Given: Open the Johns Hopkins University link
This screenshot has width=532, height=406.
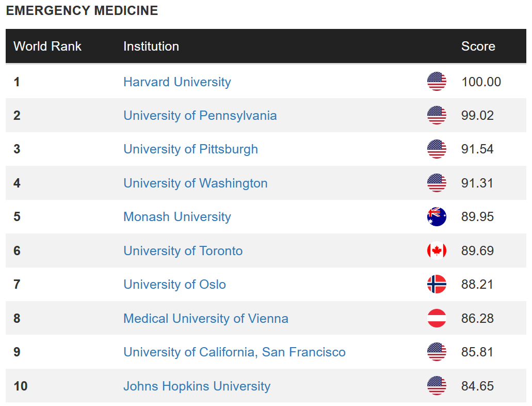Looking at the screenshot, I should coord(197,386).
